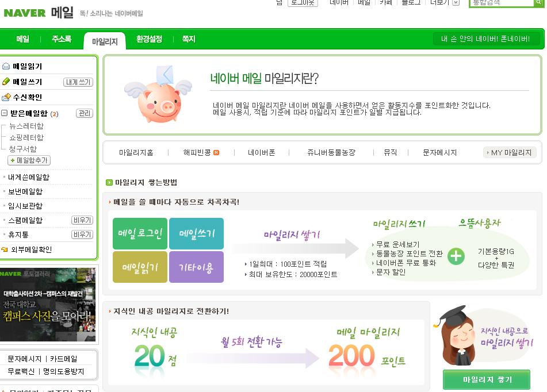Open the 무료백신 link
The width and height of the screenshot is (547, 392).
point(21,371)
